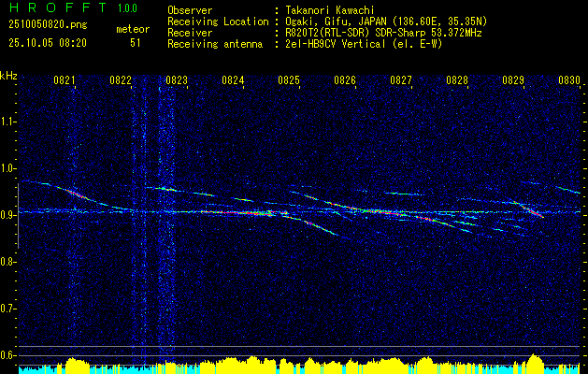
Task: Click the 0825 time marker
Action: 289,79
